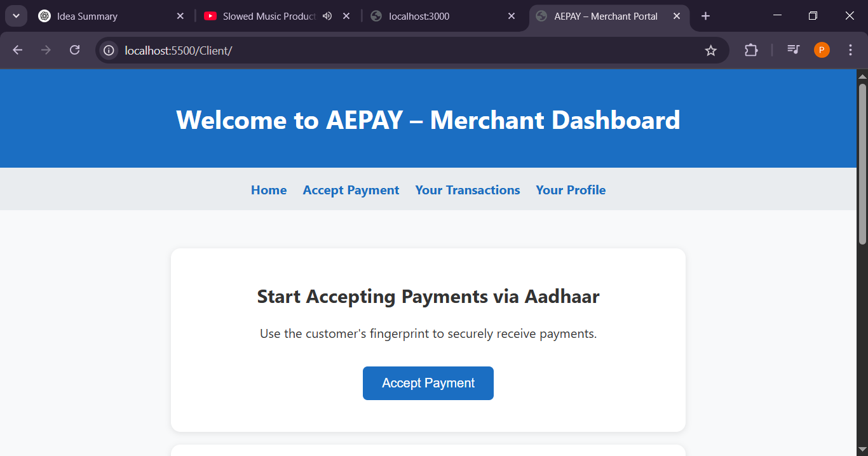Screen dimensions: 868x456
Task: Go to the Home nav link
Action: (269, 190)
